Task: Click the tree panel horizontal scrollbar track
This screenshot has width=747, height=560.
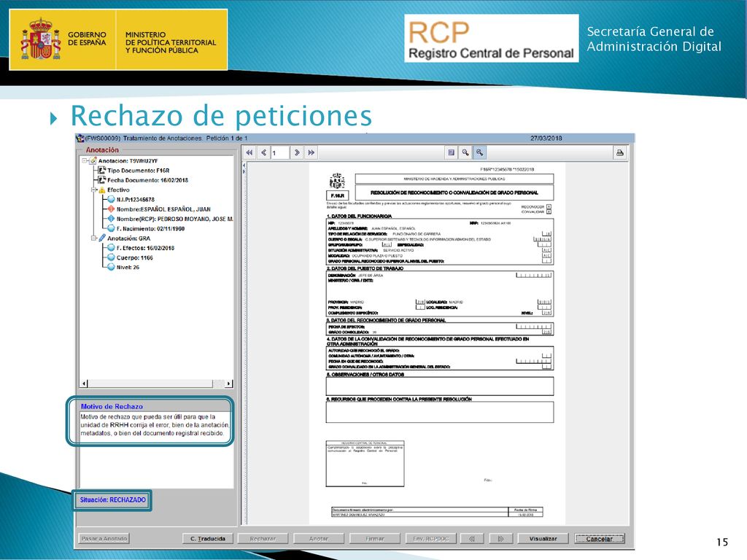Action: pos(157,384)
